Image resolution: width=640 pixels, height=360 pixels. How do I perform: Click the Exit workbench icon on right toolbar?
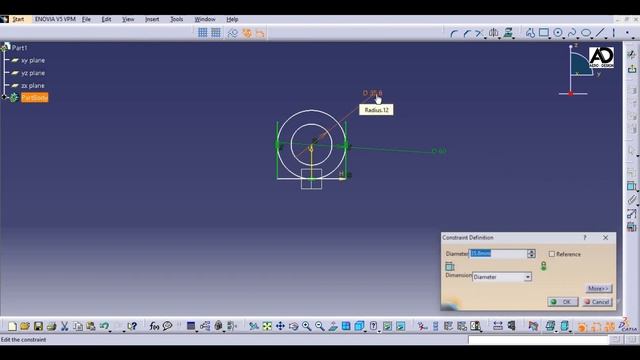point(632,69)
